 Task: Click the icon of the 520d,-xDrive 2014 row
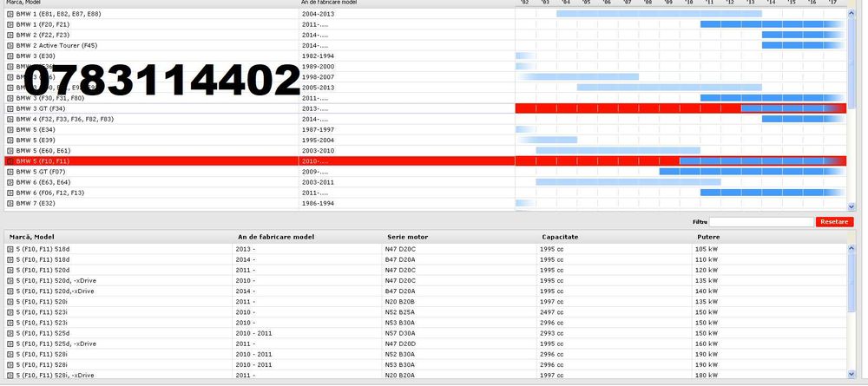tap(10, 291)
